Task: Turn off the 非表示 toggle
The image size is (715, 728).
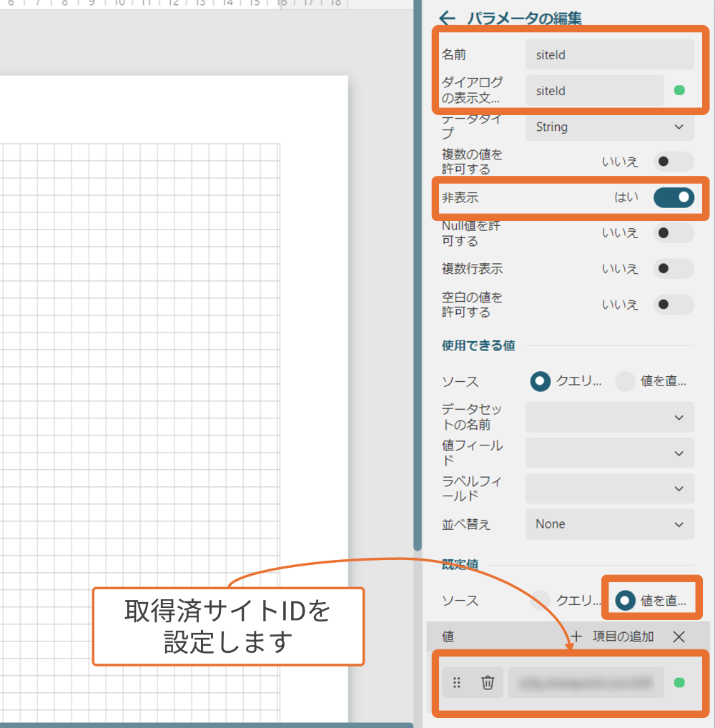Action: pos(673,197)
